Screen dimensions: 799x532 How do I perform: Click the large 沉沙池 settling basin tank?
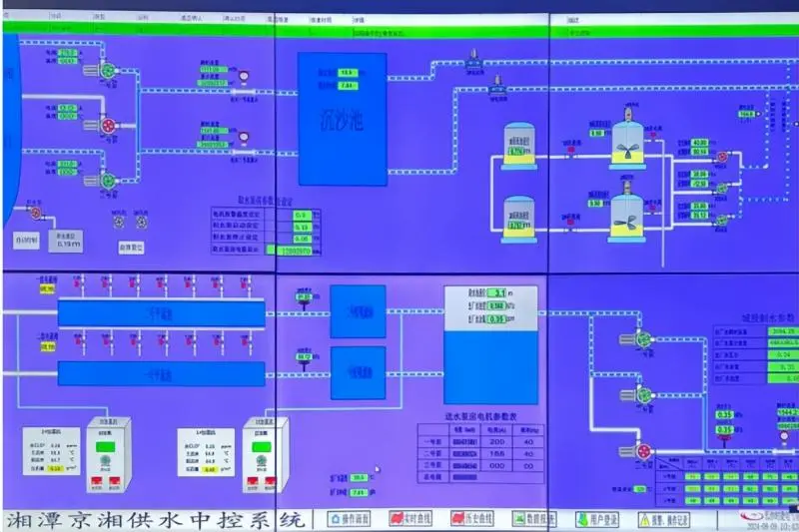tap(343, 119)
